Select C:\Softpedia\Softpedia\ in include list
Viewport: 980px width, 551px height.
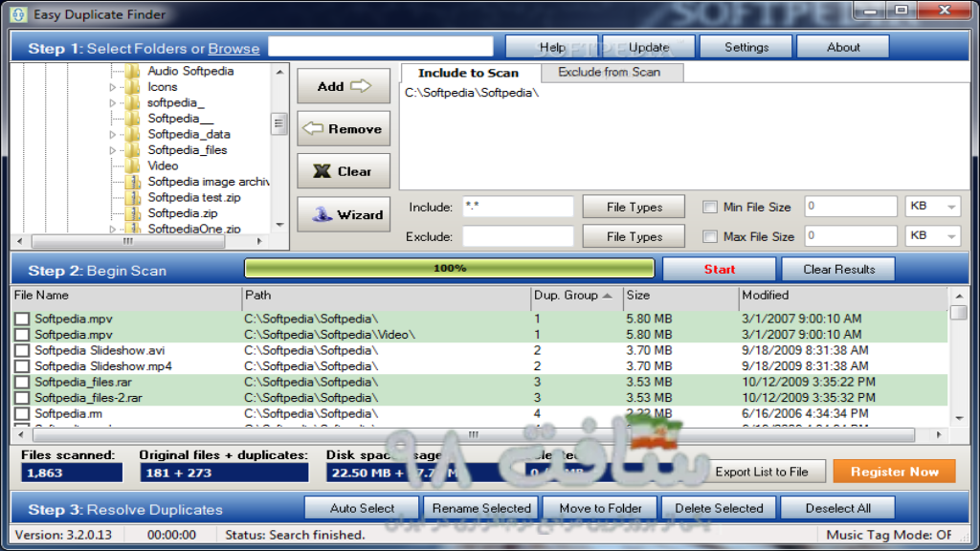pos(472,93)
